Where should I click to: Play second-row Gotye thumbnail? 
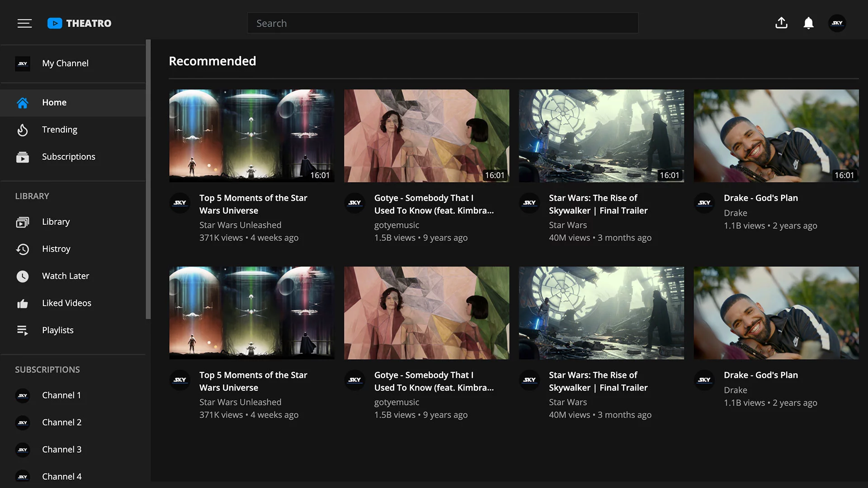(x=426, y=313)
